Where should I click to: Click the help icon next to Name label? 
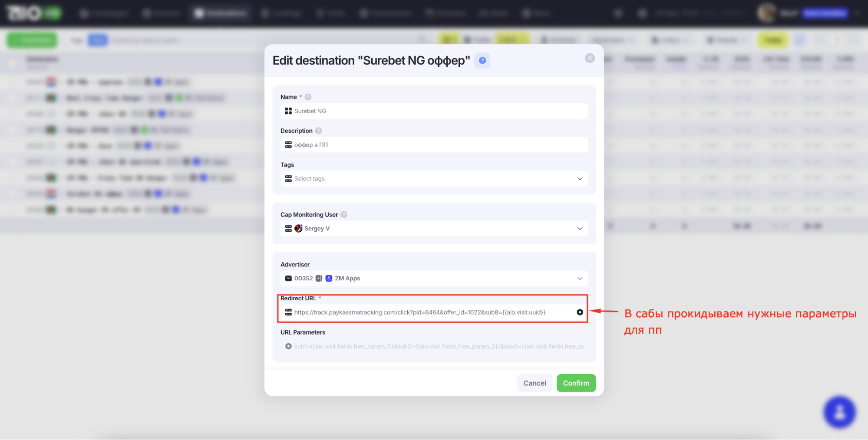pyautogui.click(x=308, y=97)
